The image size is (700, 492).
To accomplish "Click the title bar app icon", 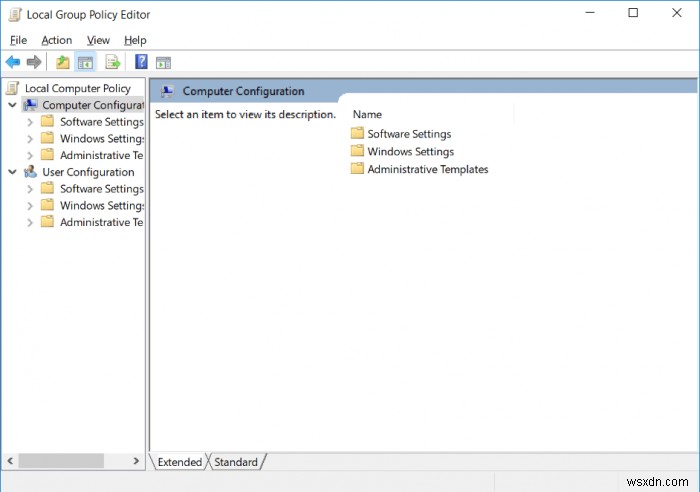I will coord(15,14).
